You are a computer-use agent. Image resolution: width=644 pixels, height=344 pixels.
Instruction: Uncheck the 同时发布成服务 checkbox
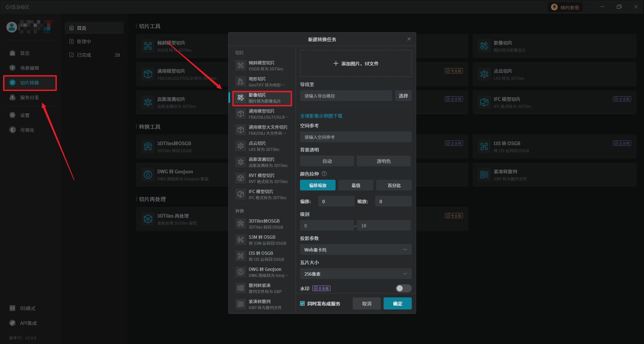tap(302, 303)
